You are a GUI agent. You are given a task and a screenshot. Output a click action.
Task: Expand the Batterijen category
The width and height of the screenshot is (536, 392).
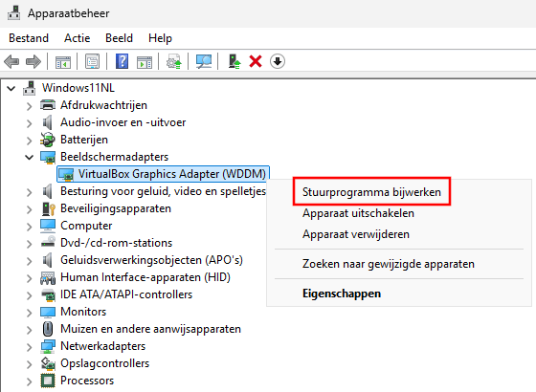29,141
